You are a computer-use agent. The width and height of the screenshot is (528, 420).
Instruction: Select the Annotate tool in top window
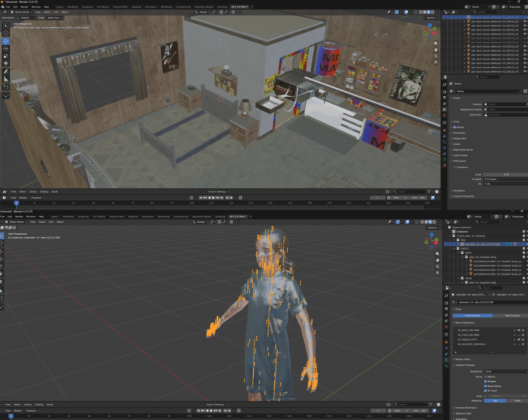(6, 71)
